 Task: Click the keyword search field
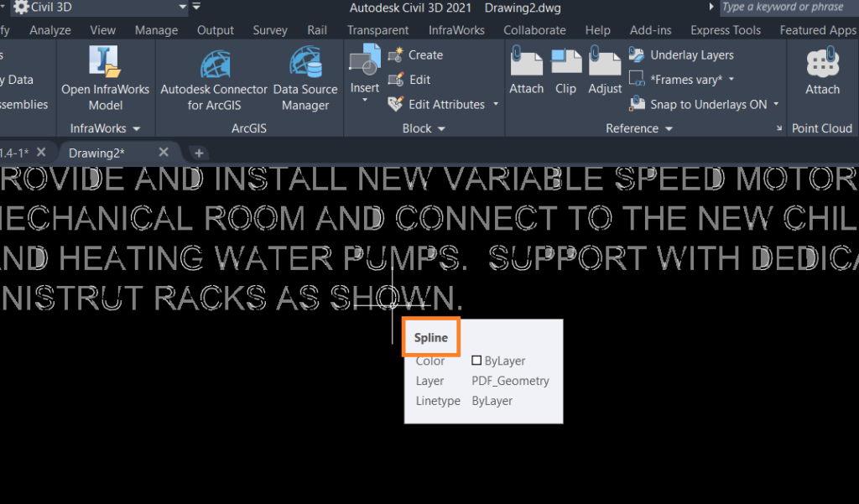pos(789,7)
